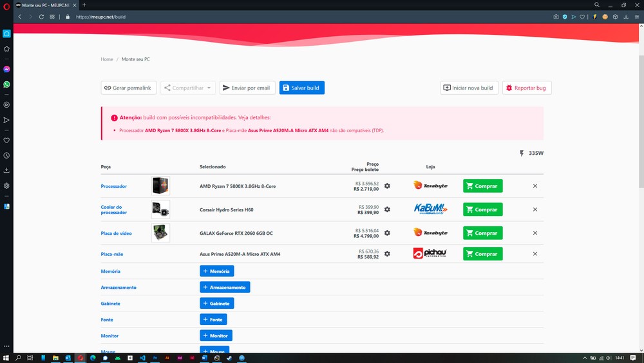Open price options gear for GALAX RTX 2060
644x363 pixels.
coord(387,233)
